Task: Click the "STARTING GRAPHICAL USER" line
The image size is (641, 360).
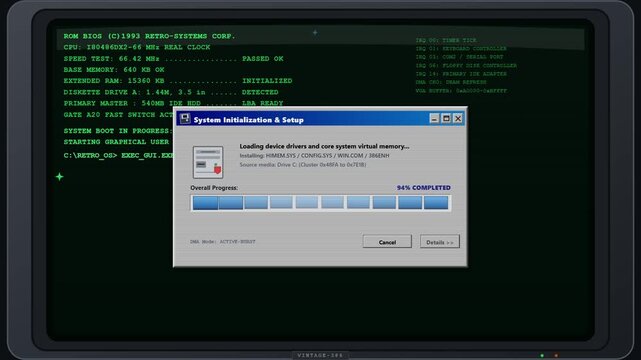Action: click(x=116, y=142)
